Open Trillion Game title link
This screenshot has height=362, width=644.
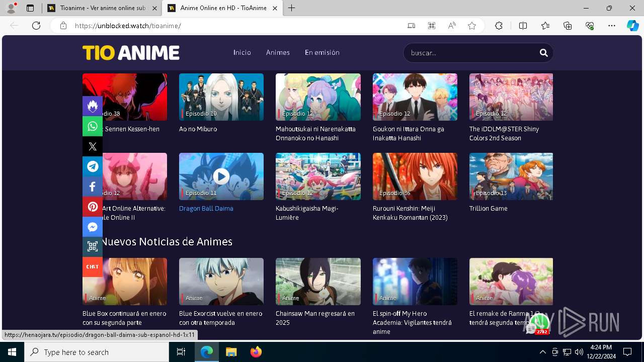click(489, 209)
